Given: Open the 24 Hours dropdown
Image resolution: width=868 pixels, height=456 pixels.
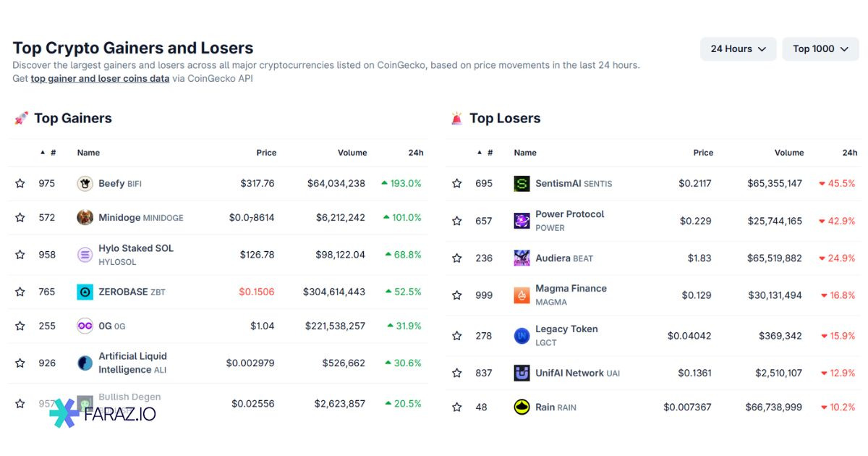Looking at the screenshot, I should [738, 48].
